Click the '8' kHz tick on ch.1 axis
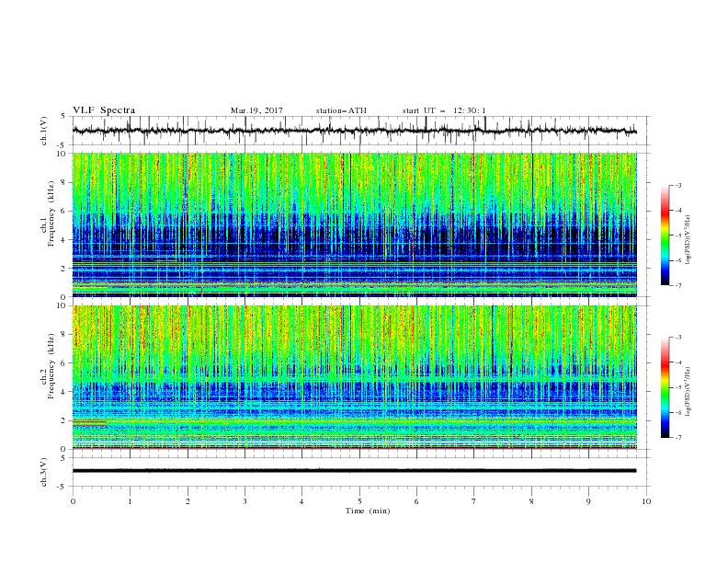 (64, 182)
